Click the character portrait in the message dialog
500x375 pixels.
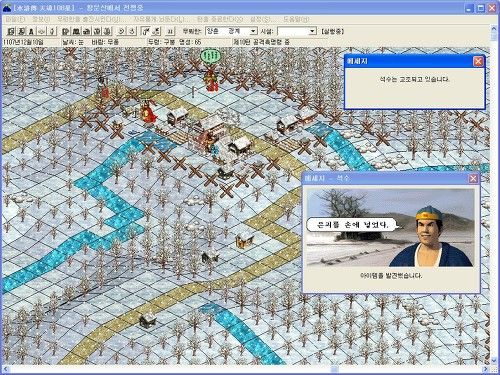tap(430, 236)
